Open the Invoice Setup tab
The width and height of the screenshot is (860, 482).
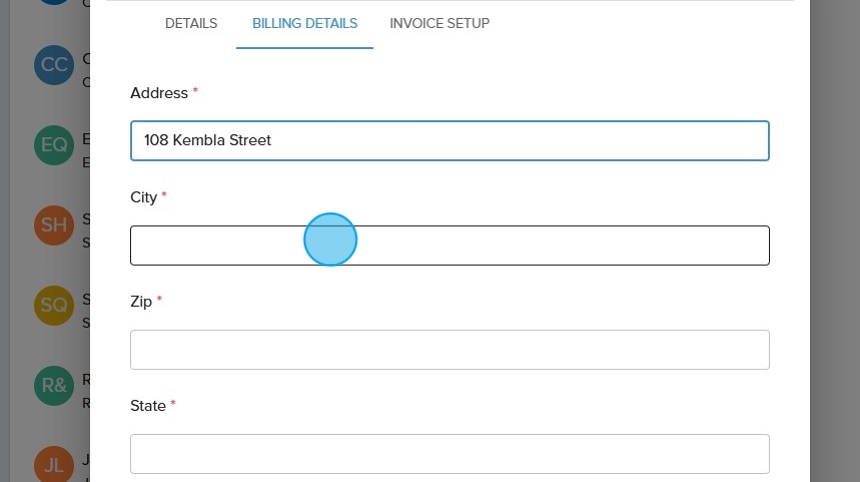[440, 23]
